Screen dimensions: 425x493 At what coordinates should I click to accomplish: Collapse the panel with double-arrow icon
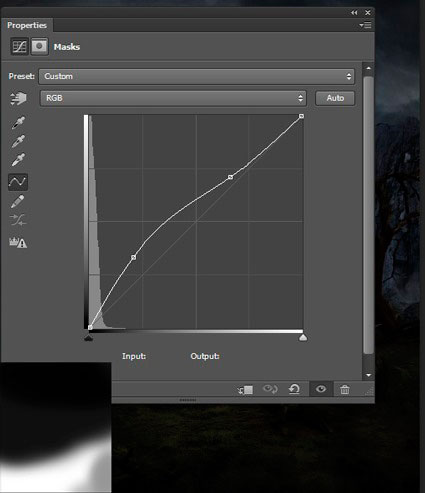point(354,13)
